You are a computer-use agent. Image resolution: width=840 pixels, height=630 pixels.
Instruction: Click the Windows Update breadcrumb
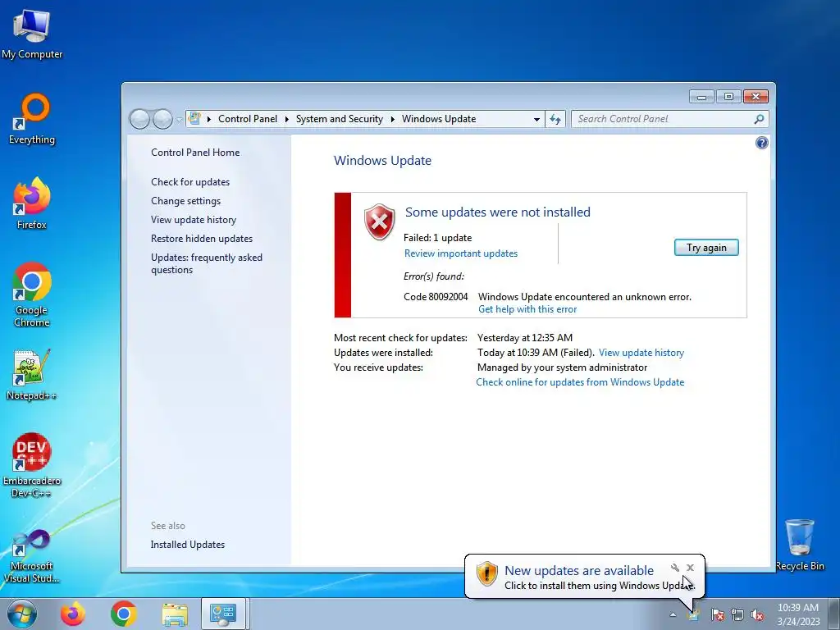pos(439,119)
